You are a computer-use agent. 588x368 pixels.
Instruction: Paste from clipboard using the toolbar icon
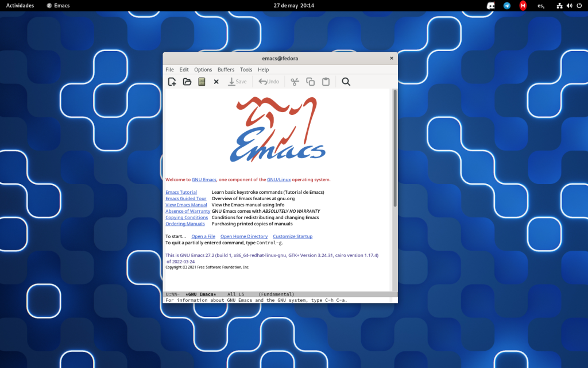click(x=326, y=81)
